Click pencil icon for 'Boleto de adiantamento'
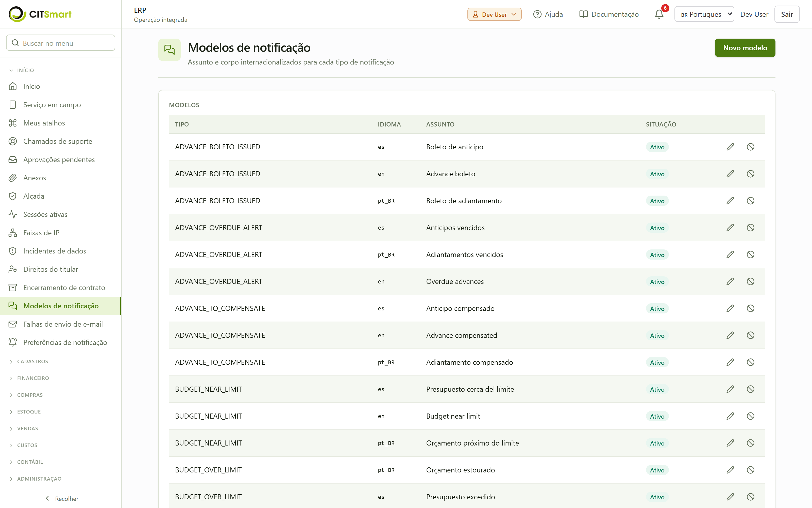Viewport: 812px width, 508px height. pos(730,201)
